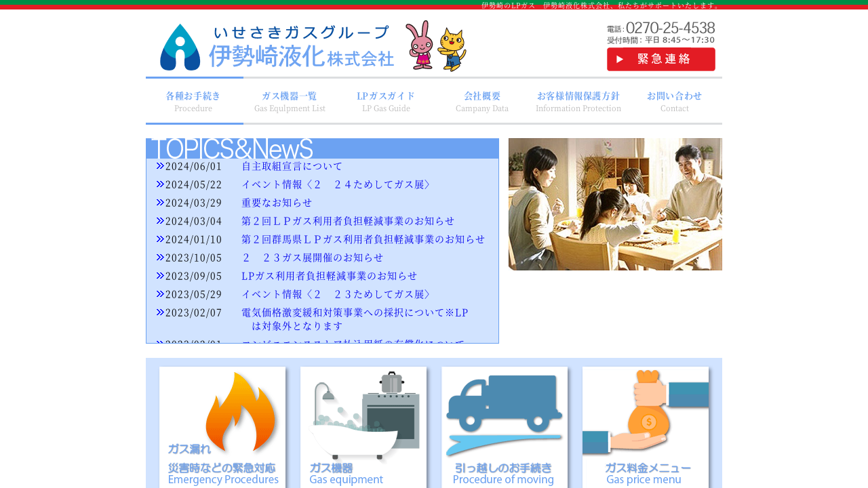868x488 pixels.
Task: Open the Gas equipment bathtub and stove tile
Action: coord(363,427)
